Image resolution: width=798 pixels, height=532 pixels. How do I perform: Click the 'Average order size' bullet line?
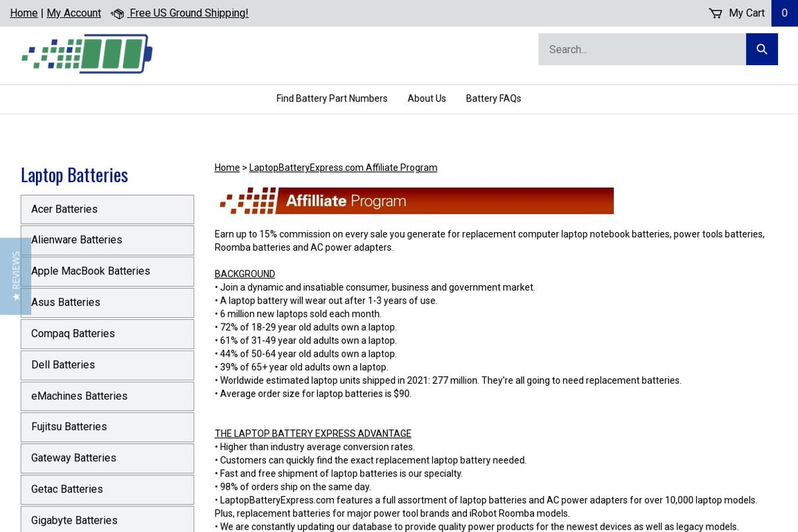(313, 393)
